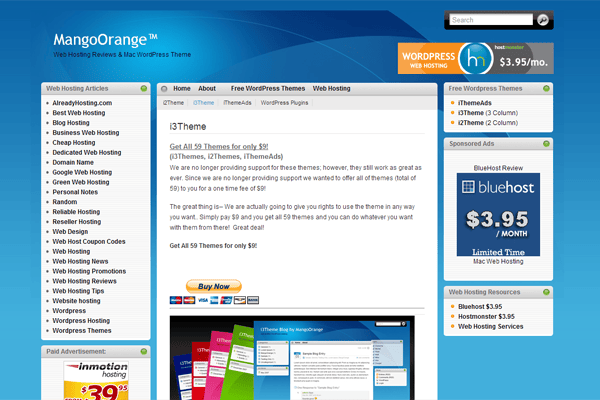The width and height of the screenshot is (600, 400).
Task: Open the Reliable Hosting category
Action: coord(76,212)
